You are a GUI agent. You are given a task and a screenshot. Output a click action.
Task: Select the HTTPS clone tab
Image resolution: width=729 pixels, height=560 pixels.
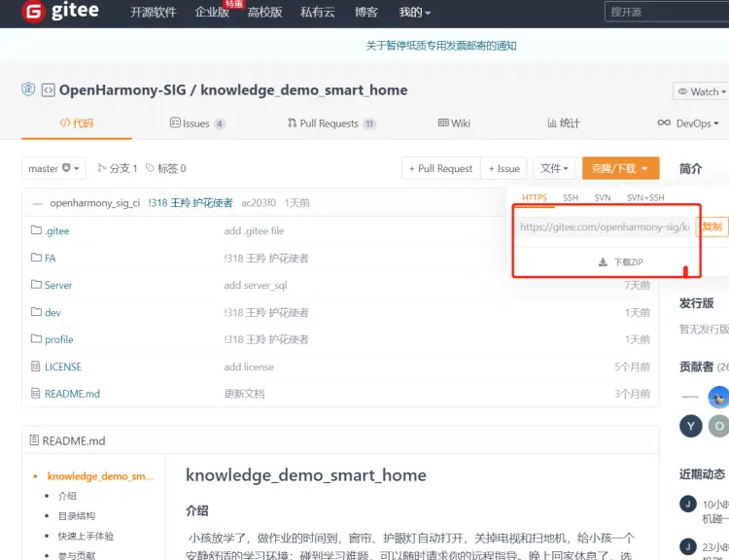coord(535,197)
